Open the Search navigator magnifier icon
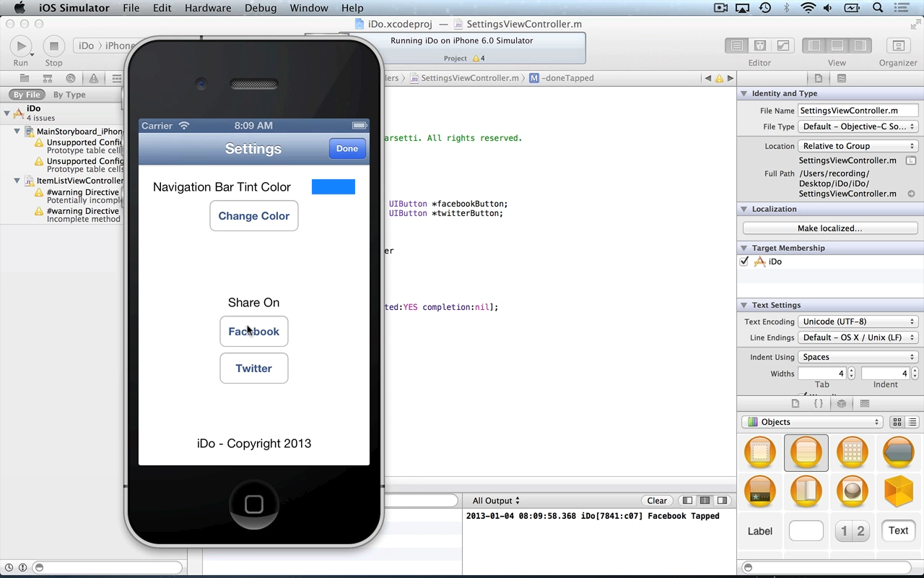This screenshot has height=578, width=924. (x=71, y=79)
